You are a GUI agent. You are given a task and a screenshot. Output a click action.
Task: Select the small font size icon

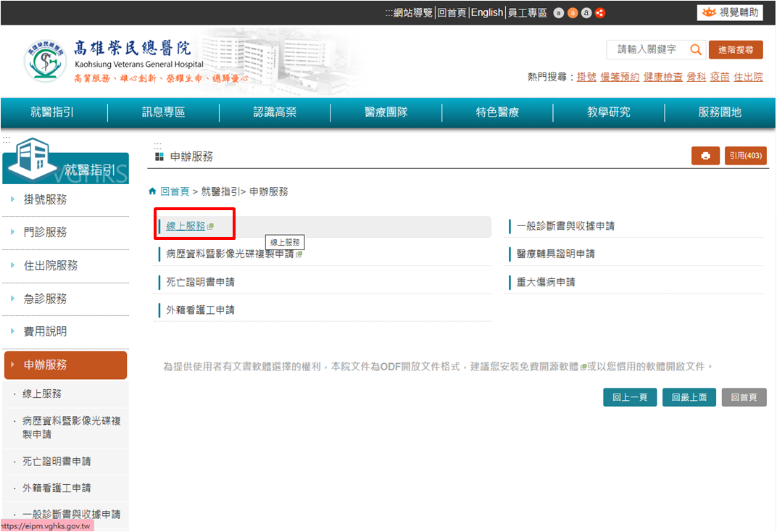(558, 13)
